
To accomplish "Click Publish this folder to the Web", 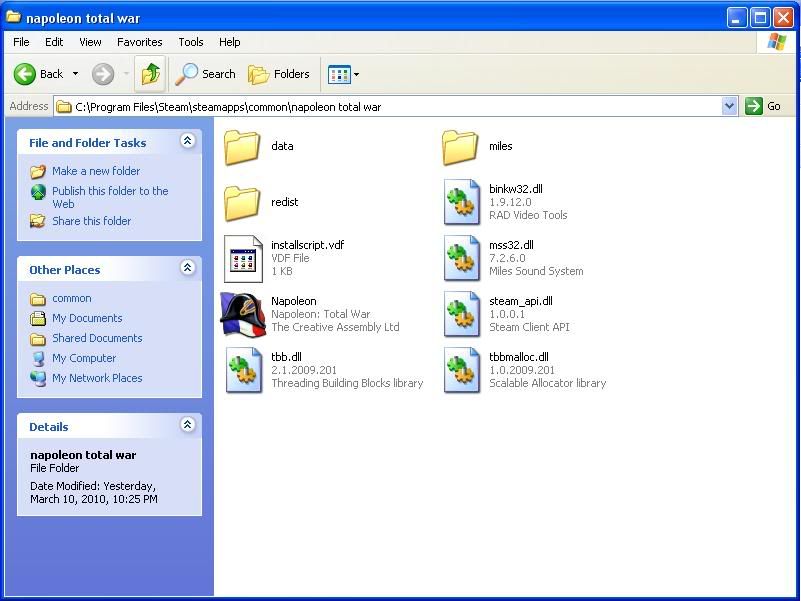I will tap(110, 197).
